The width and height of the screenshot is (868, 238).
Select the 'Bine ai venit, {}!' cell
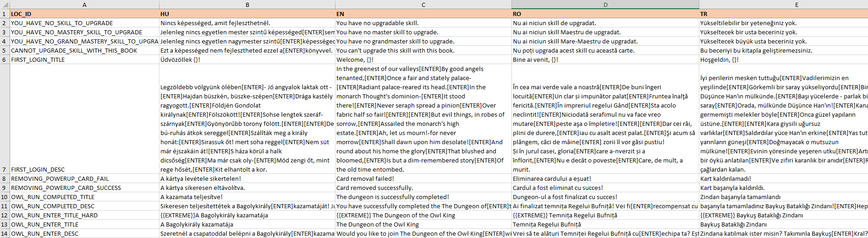pos(605,59)
